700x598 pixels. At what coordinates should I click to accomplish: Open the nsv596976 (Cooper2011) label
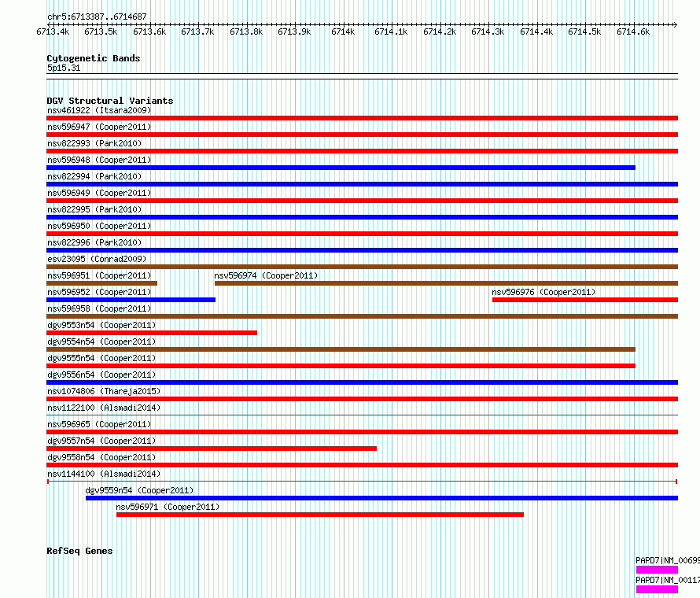(543, 292)
